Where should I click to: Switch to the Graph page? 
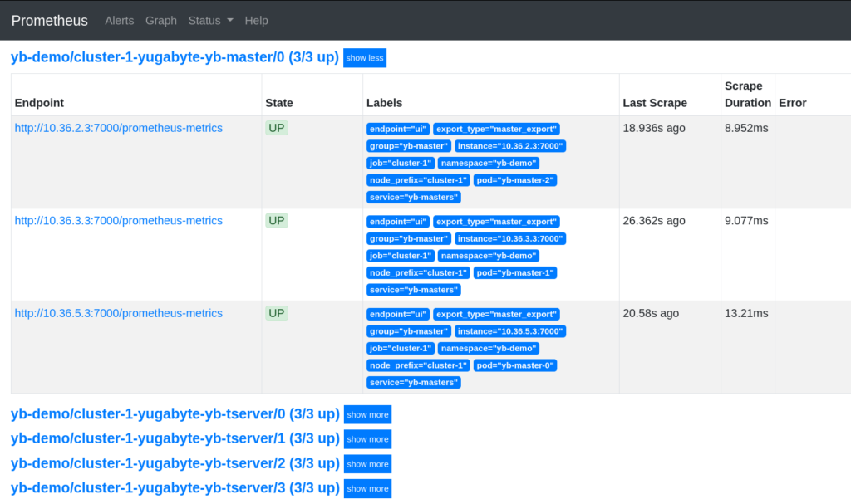click(x=160, y=20)
